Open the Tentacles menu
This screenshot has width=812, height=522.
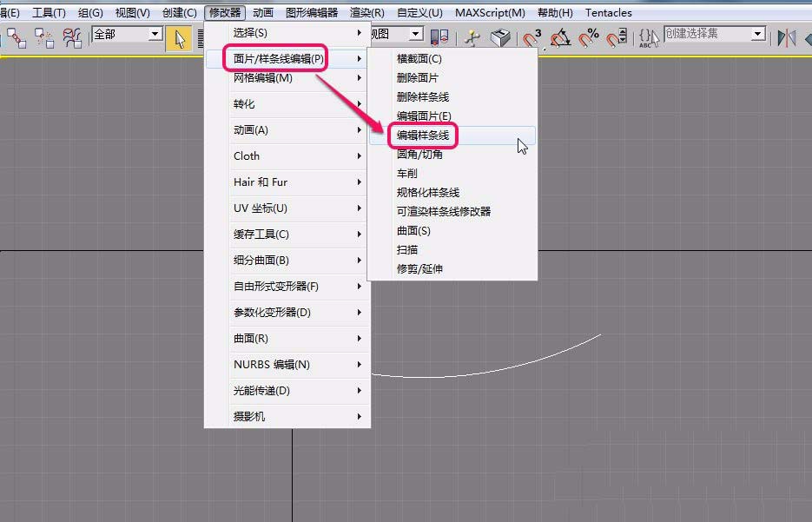(x=609, y=12)
